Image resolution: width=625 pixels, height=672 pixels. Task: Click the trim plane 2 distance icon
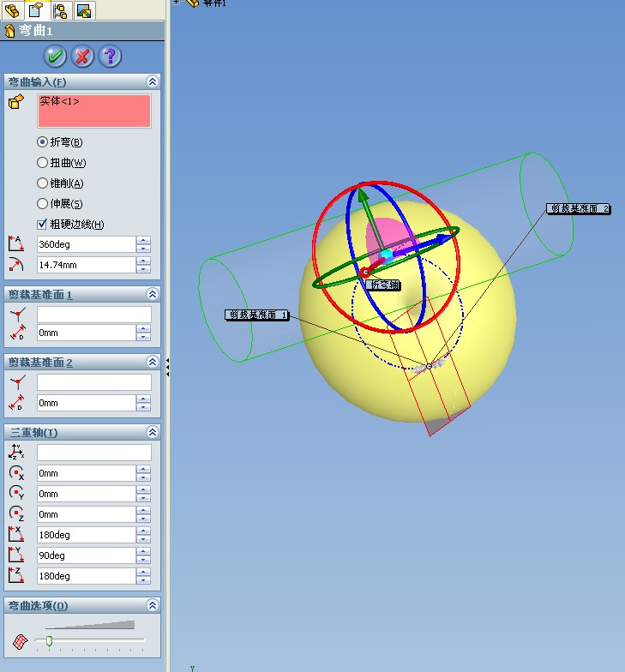tap(17, 403)
